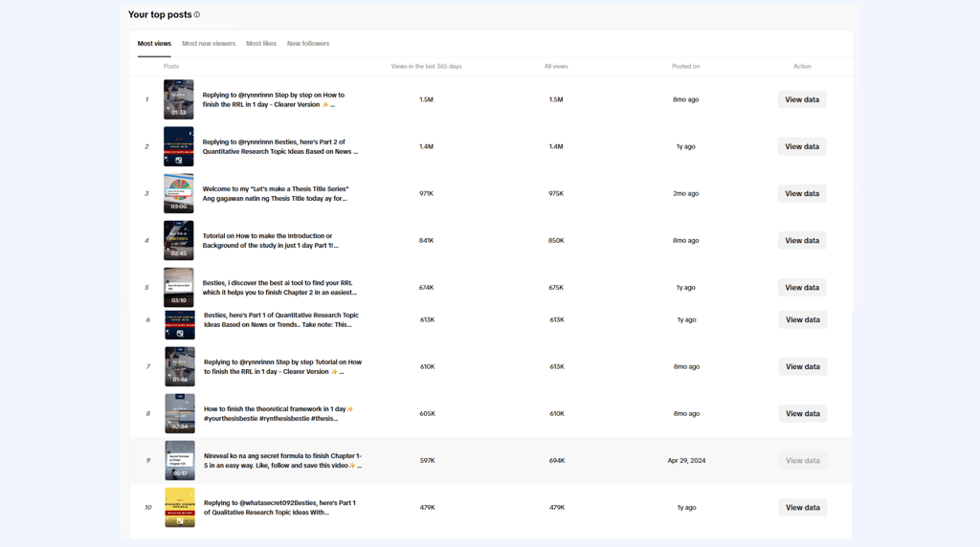Open thumbnail of theoretical framework video
Screen dimensions: 980x547
click(x=180, y=413)
